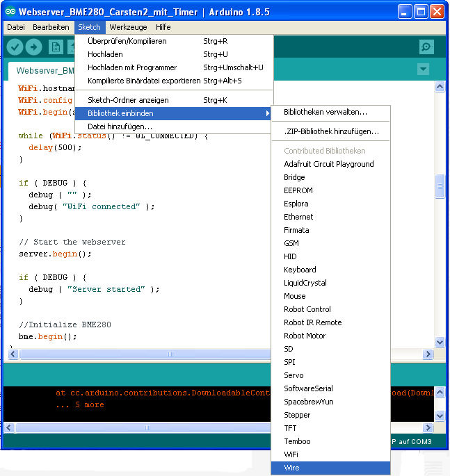Click the Arduino infinity logo in title bar

[x=10, y=12]
